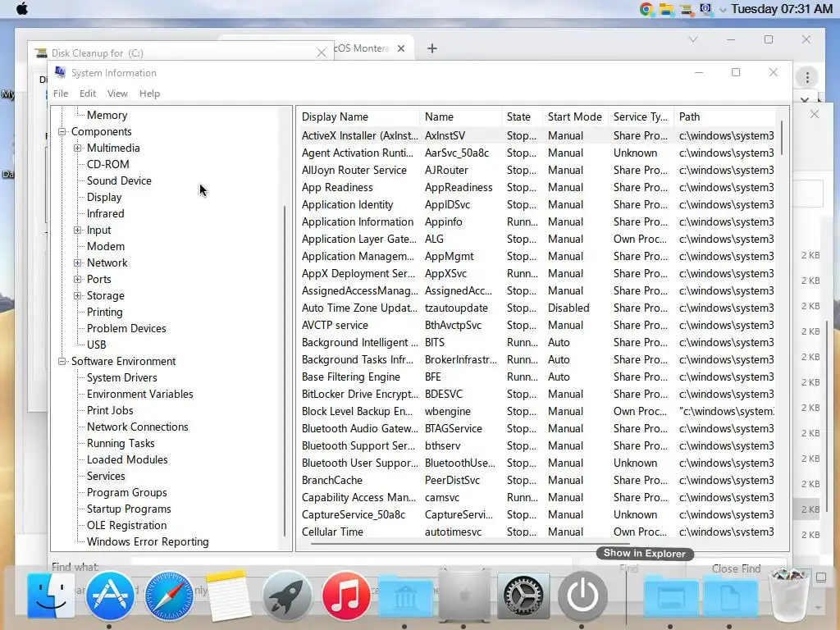Select the Memory tree item
Screen dimensions: 840x630
[x=107, y=115]
